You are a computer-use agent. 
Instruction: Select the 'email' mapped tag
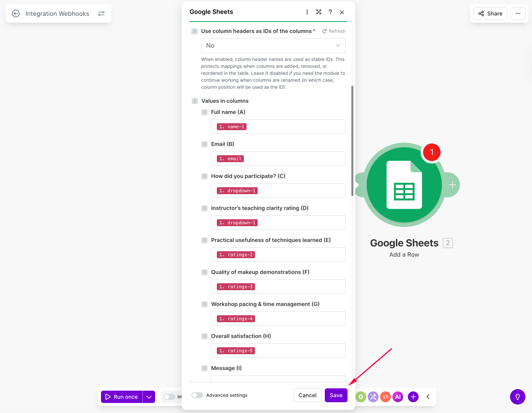(x=230, y=159)
